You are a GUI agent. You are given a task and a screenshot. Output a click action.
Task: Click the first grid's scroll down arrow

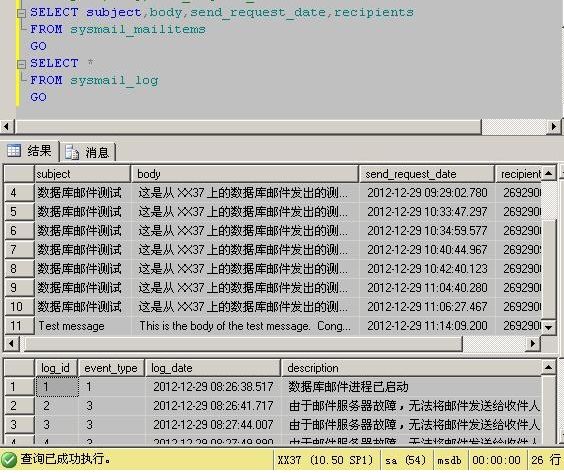[549, 327]
